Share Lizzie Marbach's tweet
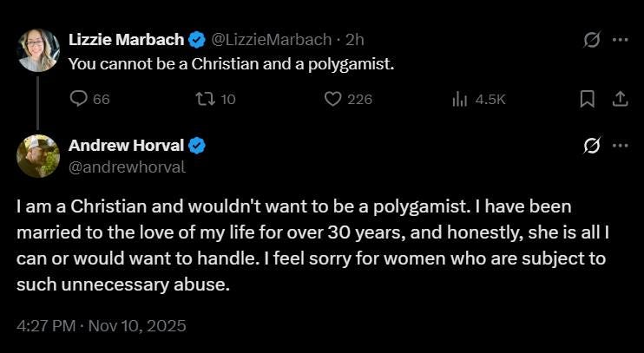Viewport: 644px width, 353px height. coord(620,100)
